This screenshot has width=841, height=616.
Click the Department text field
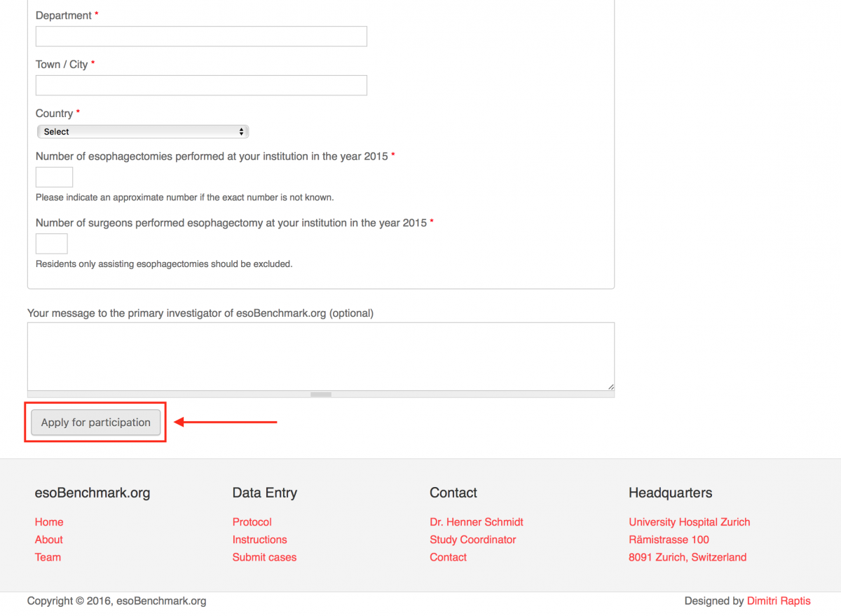[201, 36]
